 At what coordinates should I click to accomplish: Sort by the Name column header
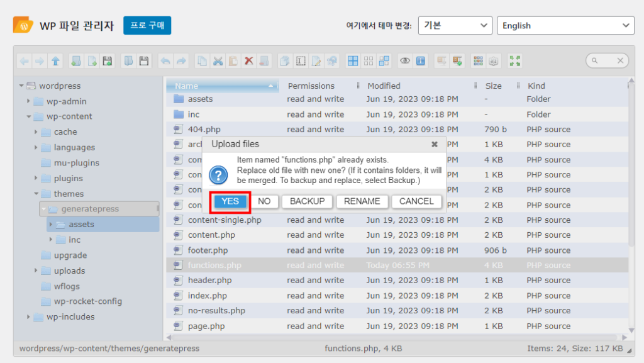tap(222, 86)
